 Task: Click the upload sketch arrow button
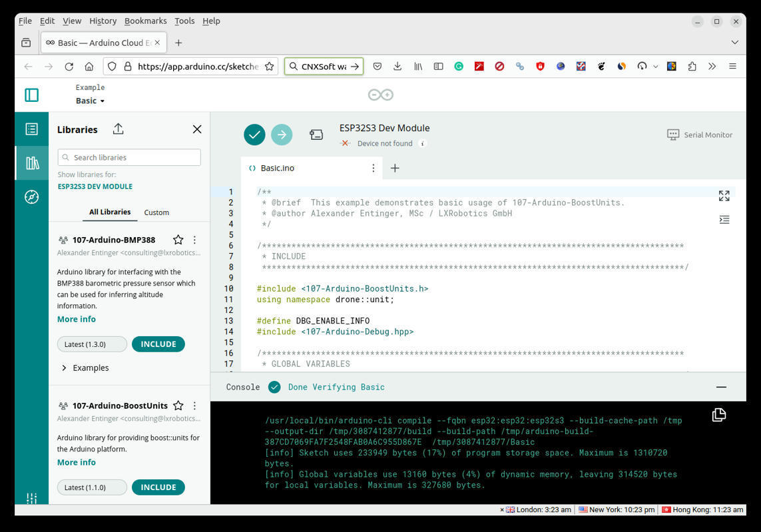(x=282, y=134)
